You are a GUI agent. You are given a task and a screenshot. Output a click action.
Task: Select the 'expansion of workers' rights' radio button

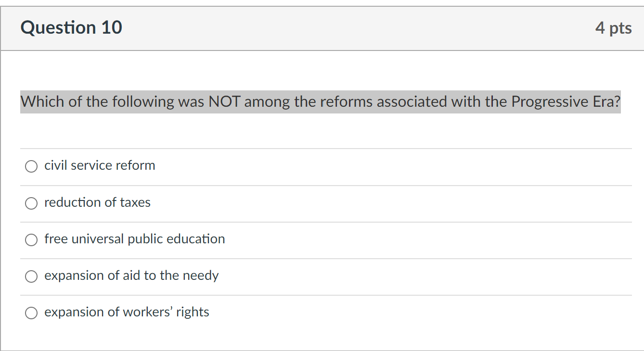[x=31, y=313]
